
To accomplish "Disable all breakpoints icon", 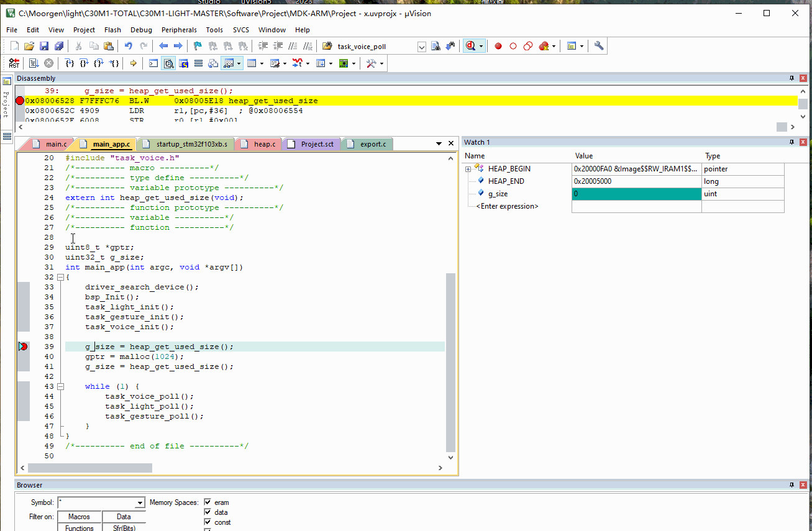I will pyautogui.click(x=528, y=46).
